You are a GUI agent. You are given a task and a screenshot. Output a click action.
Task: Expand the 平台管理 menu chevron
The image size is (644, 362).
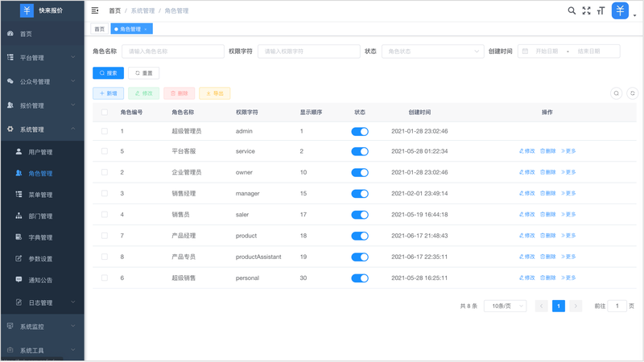(73, 57)
